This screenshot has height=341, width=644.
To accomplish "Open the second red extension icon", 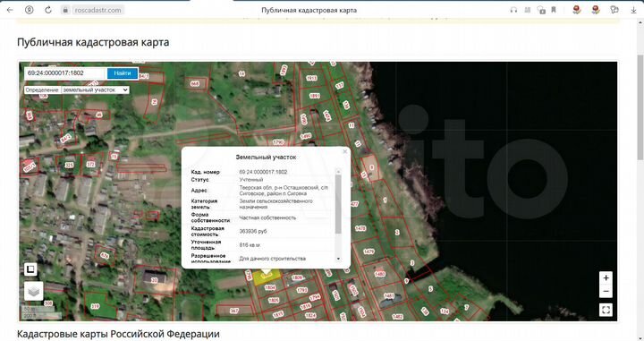I will coord(596,10).
